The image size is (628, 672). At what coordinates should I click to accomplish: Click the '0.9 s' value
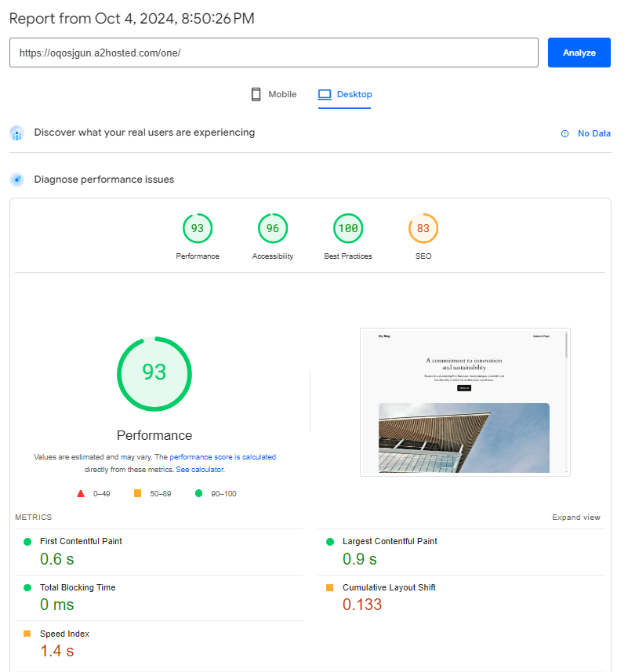360,559
